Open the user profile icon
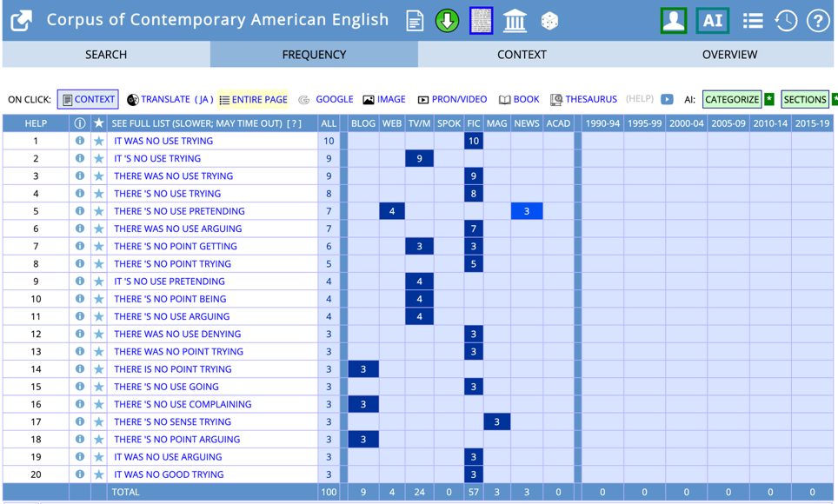The height and width of the screenshot is (504, 838). tap(674, 21)
